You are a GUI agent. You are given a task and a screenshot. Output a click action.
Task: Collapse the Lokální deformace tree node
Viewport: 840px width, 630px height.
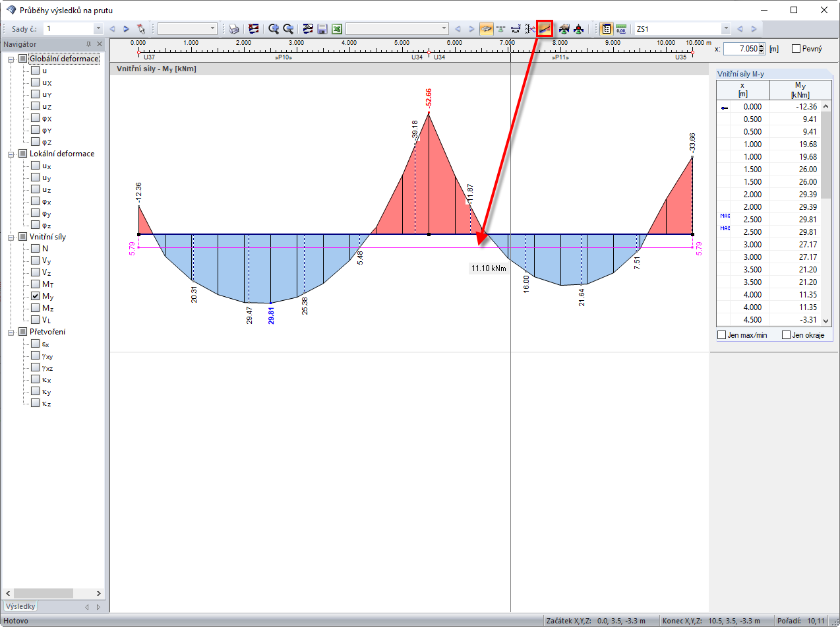[x=11, y=154]
